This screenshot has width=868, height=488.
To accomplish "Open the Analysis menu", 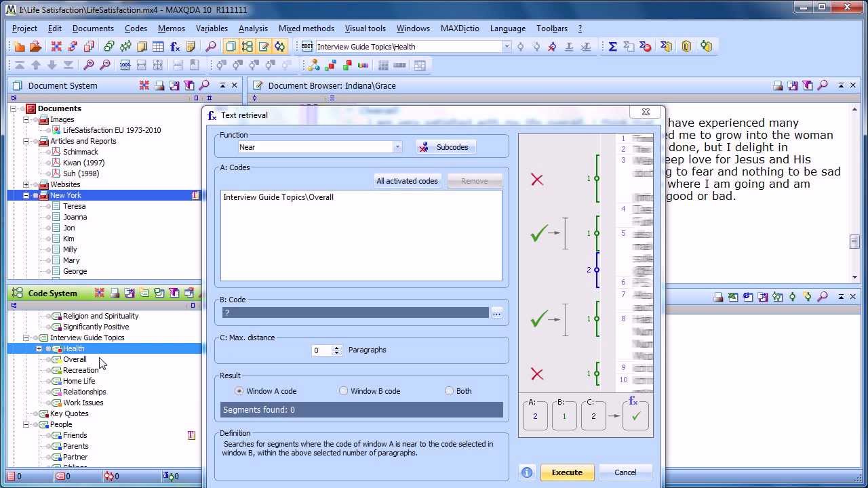I will [x=253, y=28].
